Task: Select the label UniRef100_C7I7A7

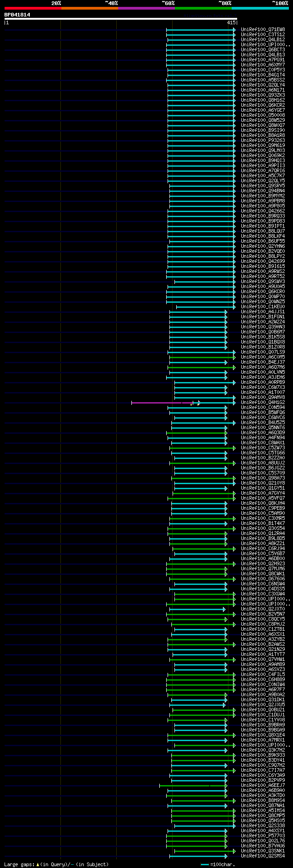Action: pyautogui.click(x=263, y=770)
